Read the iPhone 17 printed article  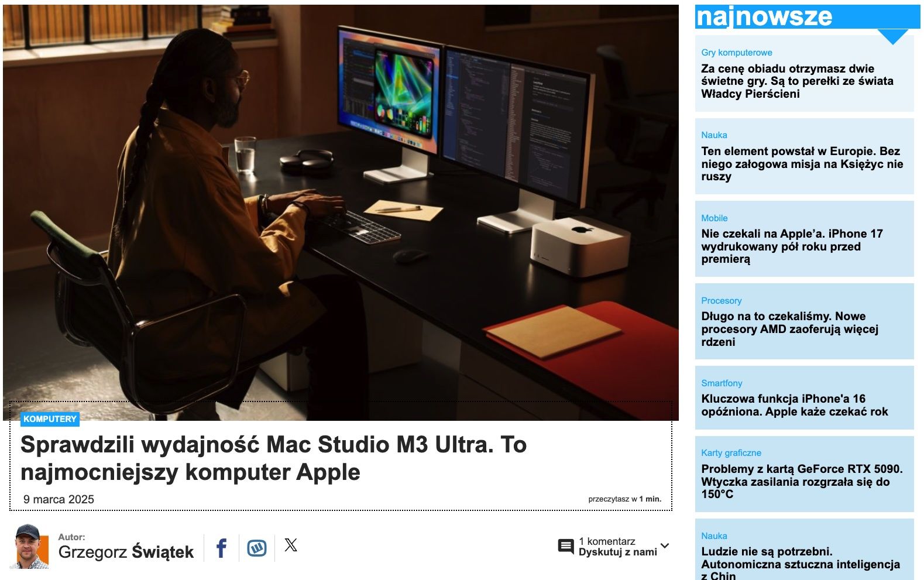pos(792,246)
